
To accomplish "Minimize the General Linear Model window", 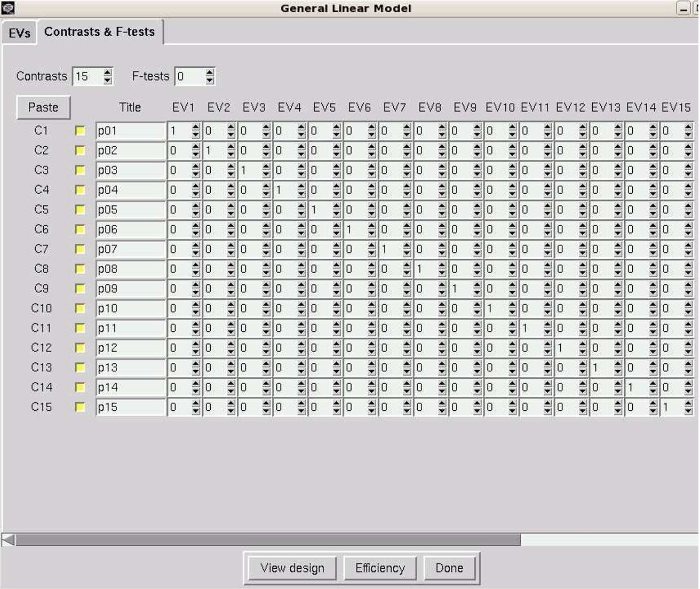I will pyautogui.click(x=683, y=9).
